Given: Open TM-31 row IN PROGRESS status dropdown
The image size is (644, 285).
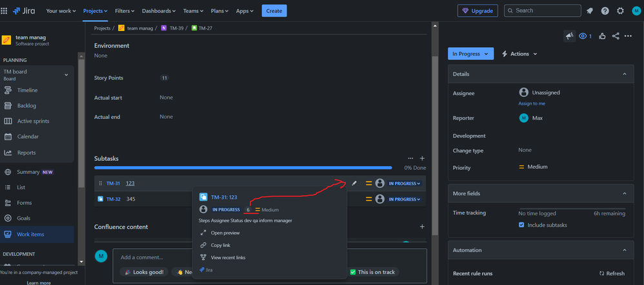Looking at the screenshot, I should pos(405,184).
